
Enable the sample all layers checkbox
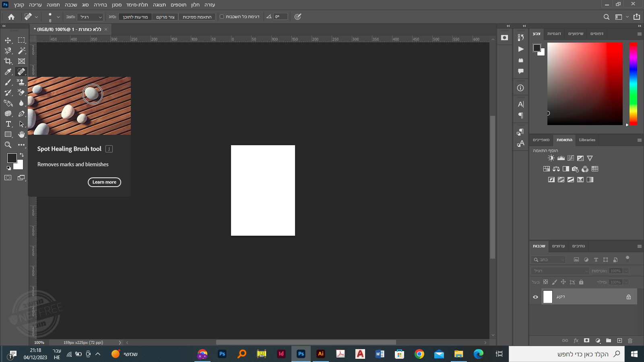tap(222, 16)
